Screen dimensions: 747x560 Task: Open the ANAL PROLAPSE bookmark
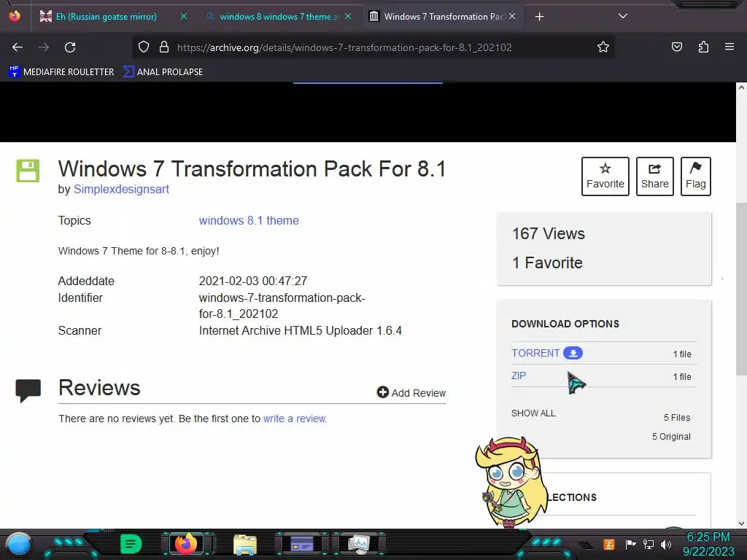point(163,72)
